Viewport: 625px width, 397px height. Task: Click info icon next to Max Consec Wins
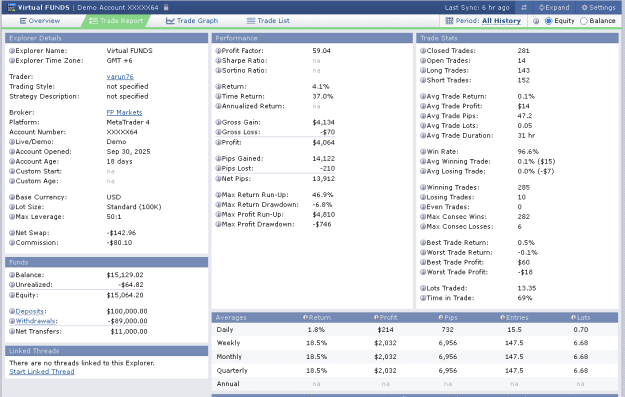423,216
